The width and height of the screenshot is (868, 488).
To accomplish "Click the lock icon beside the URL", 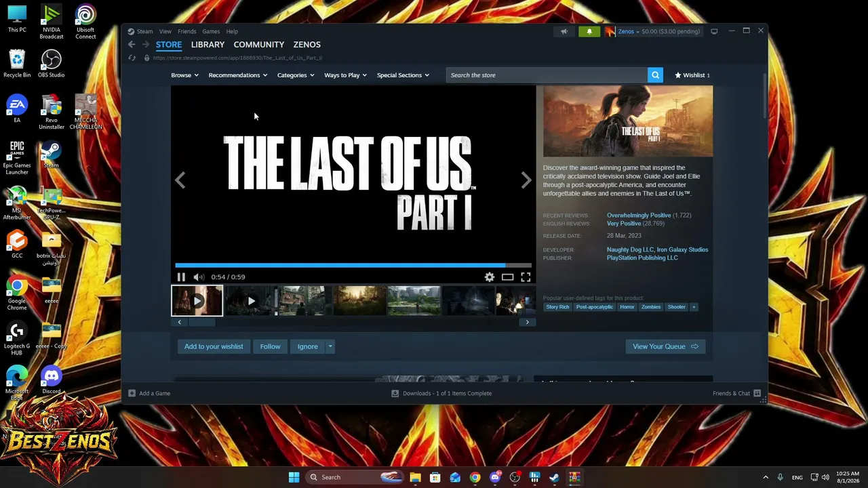I will tap(146, 58).
